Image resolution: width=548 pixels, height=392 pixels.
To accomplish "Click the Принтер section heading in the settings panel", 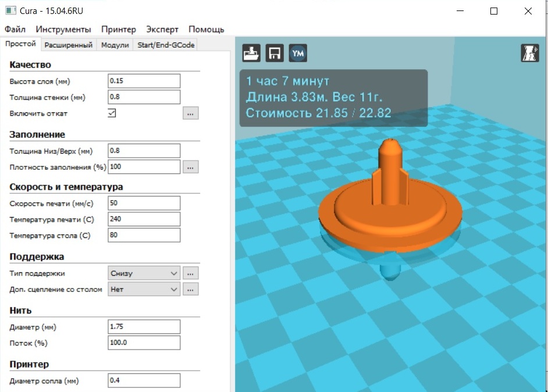I will (x=29, y=365).
